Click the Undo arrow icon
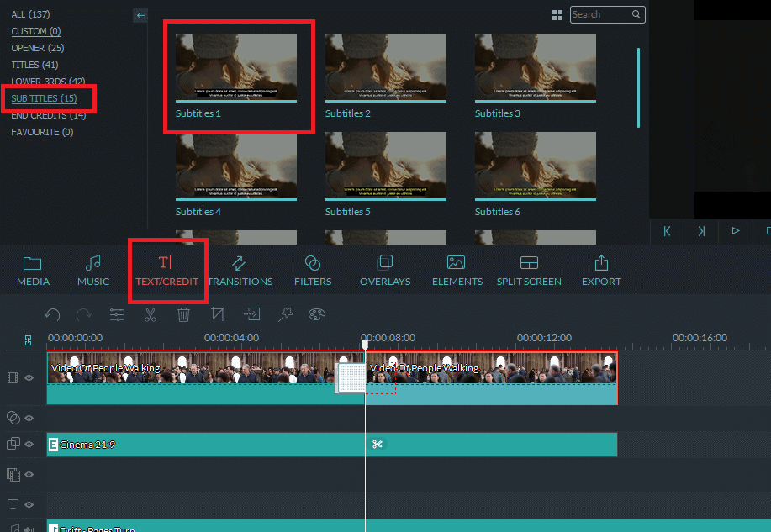 tap(52, 314)
